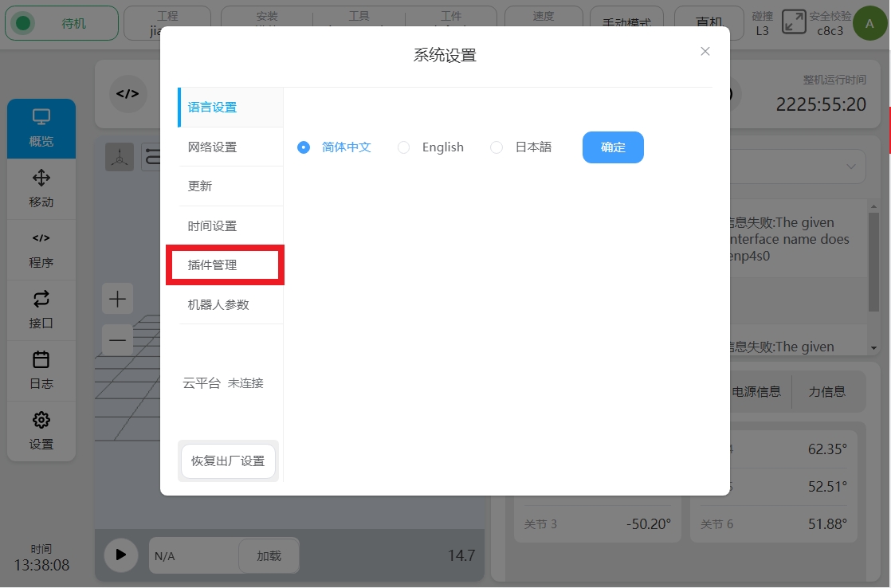Click the blue 确定 confirm button
Viewport: 891px width, 588px height.
(x=613, y=147)
